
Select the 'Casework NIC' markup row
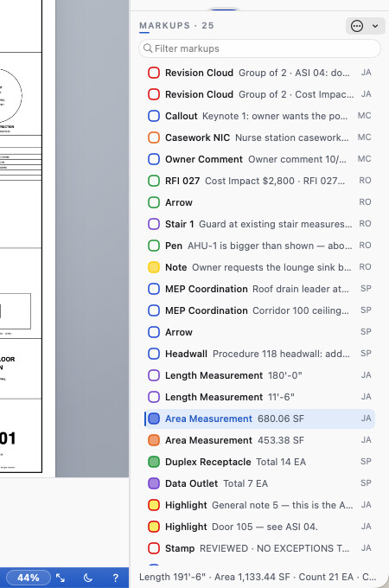tap(259, 137)
